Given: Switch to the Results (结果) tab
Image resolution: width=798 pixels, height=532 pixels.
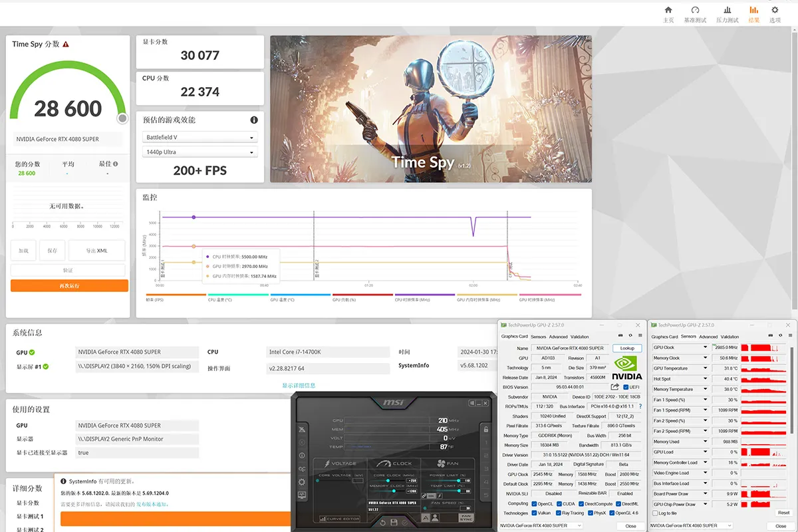Looking at the screenshot, I should point(753,14).
